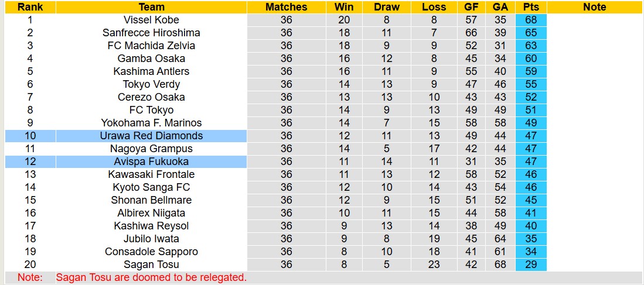
Task: Select FC Machida Zelvia in the table
Action: click(151, 46)
